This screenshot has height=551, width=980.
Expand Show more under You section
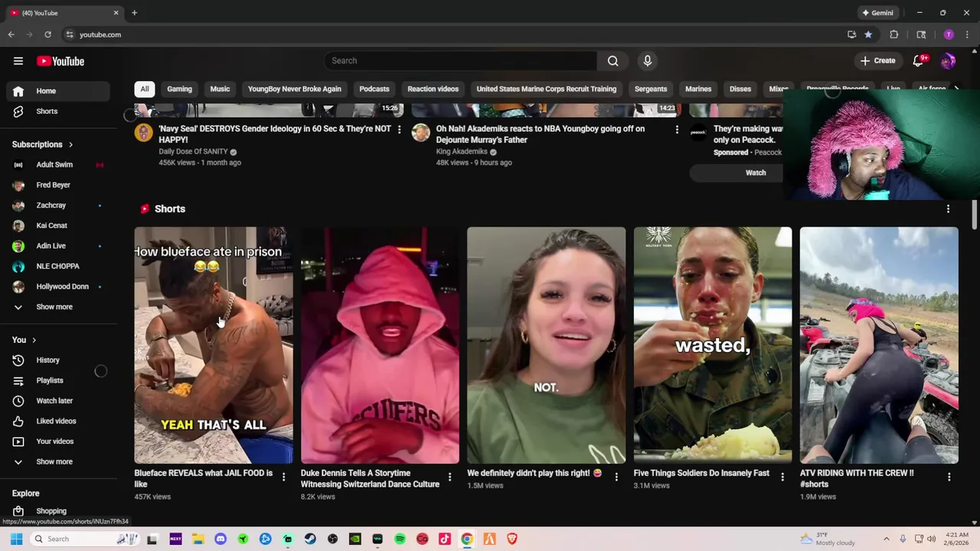(58, 461)
